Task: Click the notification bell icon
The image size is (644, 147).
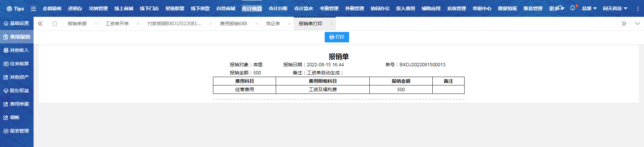Action: click(x=572, y=8)
